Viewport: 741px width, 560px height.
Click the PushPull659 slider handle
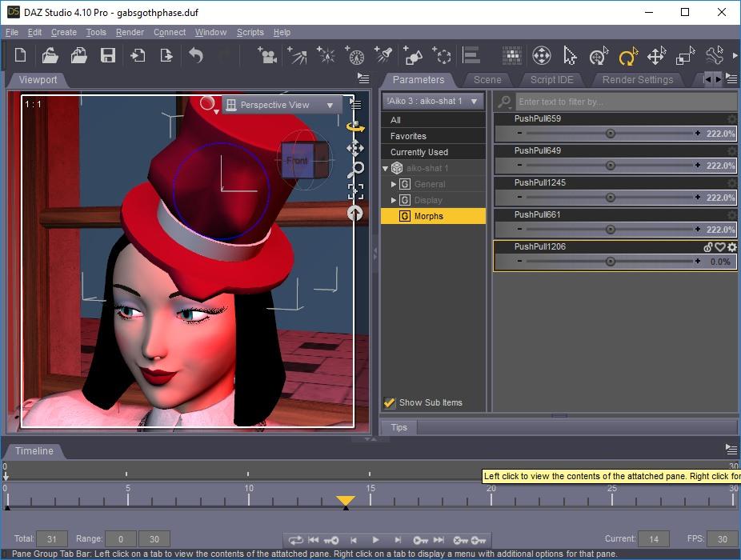coord(611,134)
